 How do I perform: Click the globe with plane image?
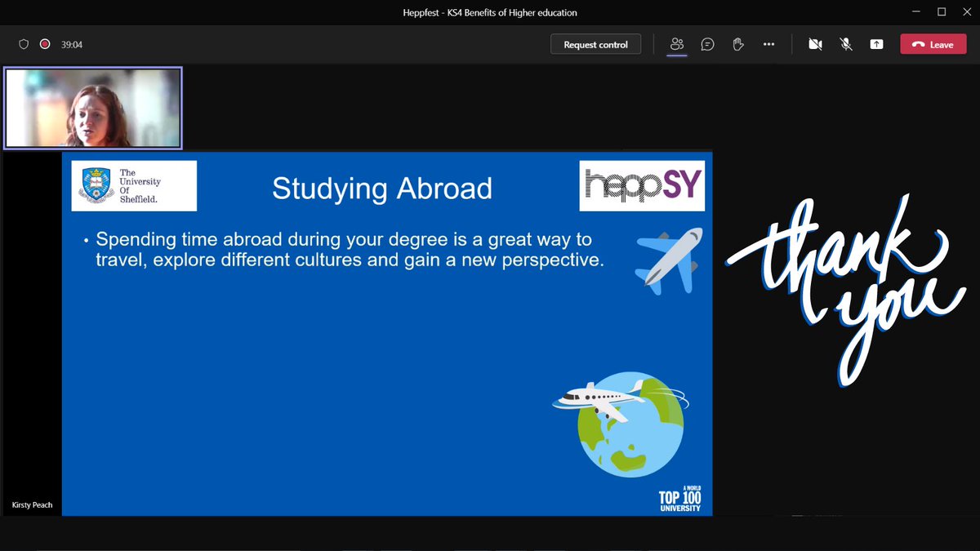tap(621, 423)
